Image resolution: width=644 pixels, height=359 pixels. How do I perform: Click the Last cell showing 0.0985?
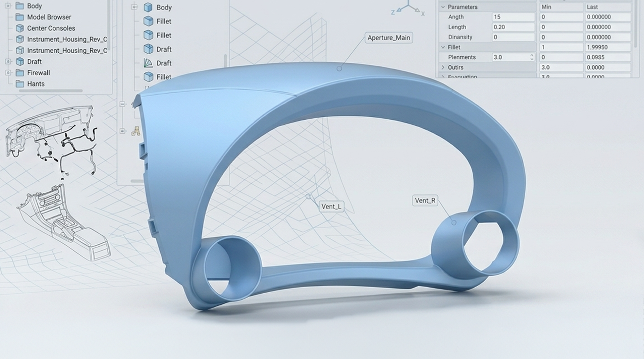[608, 57]
